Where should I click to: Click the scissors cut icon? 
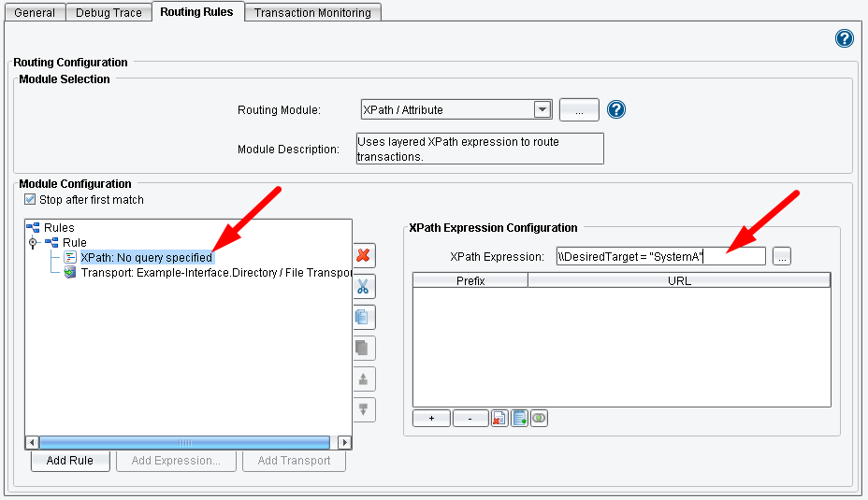(x=364, y=286)
